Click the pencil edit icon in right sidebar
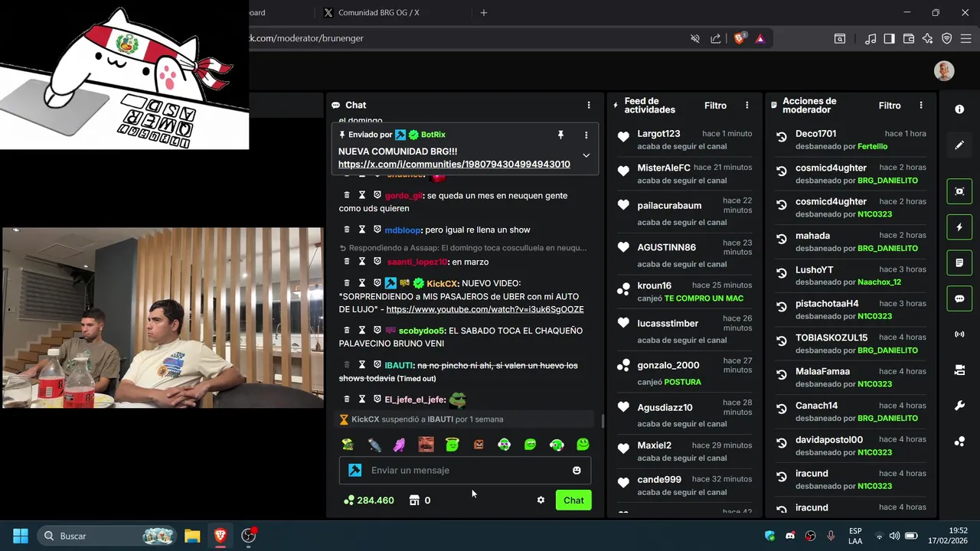The image size is (980, 551). click(x=959, y=145)
